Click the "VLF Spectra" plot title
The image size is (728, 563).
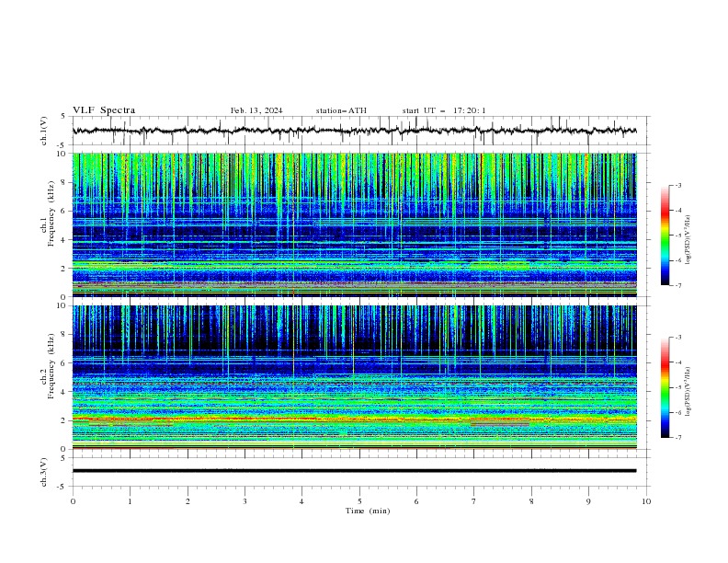104,110
